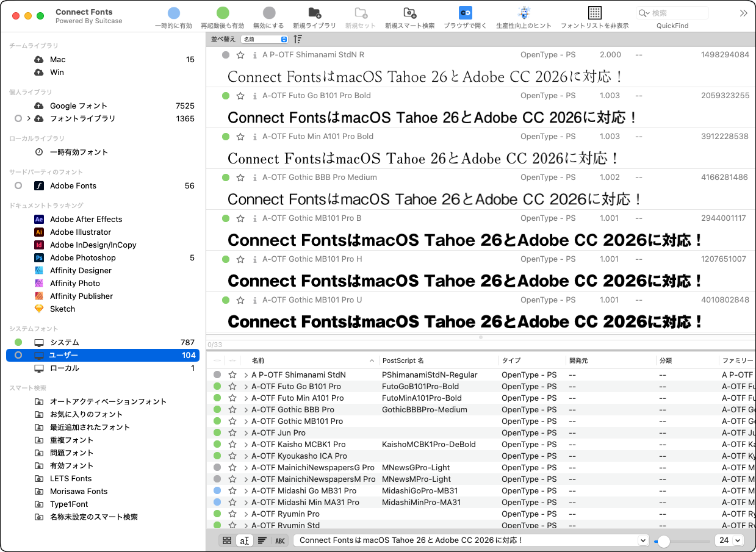
Task: Expand A-OTF Gothic MB101 Pro family row
Action: click(246, 421)
